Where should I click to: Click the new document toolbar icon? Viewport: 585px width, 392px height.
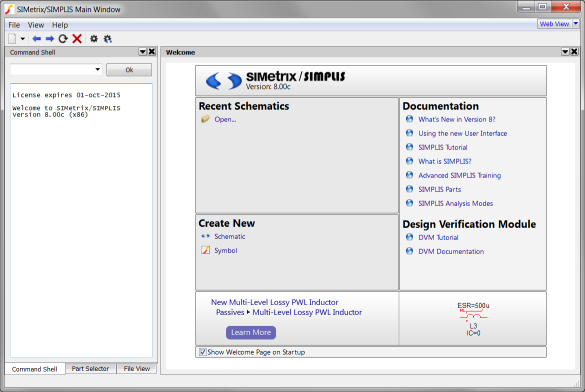tap(12, 38)
